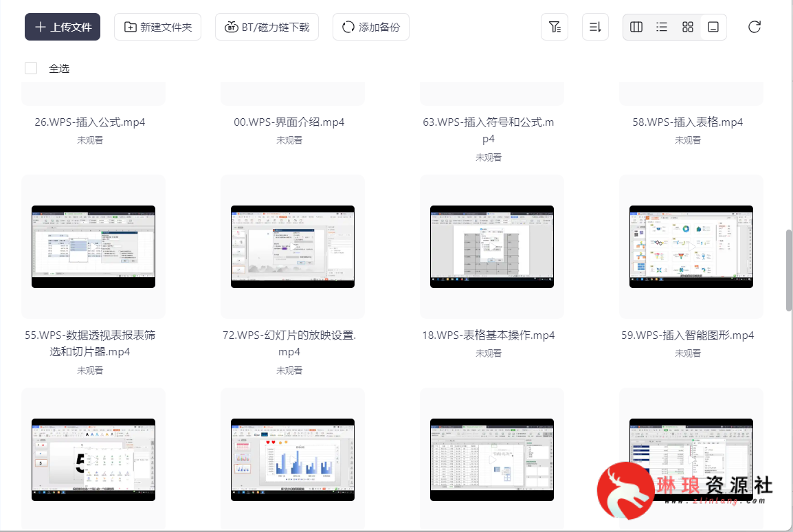
Task: Toggle the 全选 select-all checkbox
Action: (31, 68)
